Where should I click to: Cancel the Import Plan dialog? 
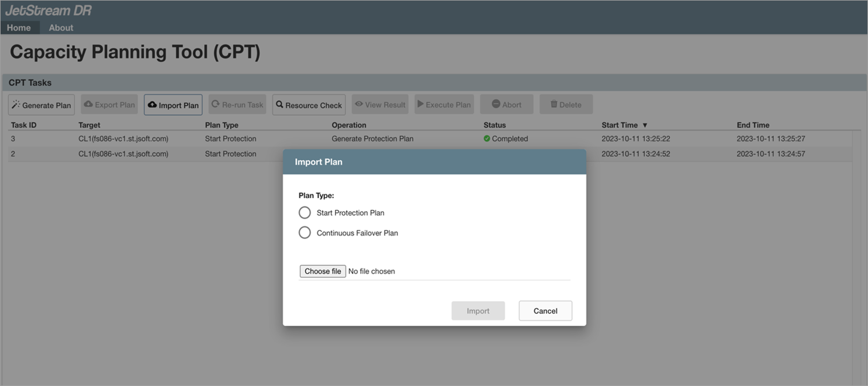coord(545,311)
